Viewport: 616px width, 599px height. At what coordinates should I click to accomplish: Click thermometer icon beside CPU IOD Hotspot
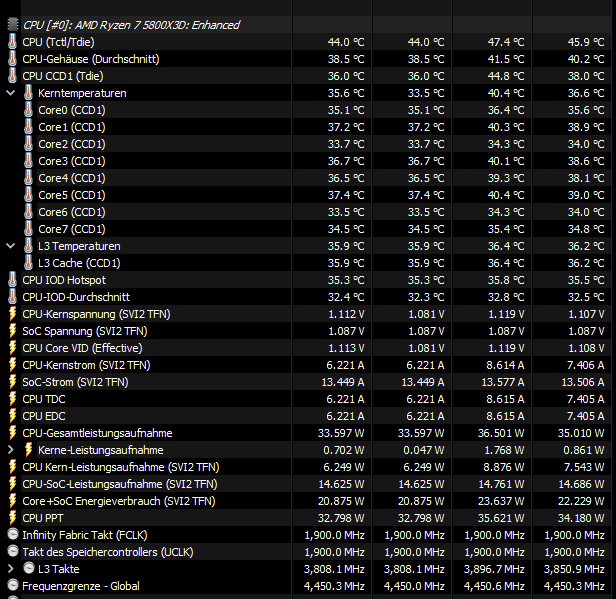coord(13,280)
